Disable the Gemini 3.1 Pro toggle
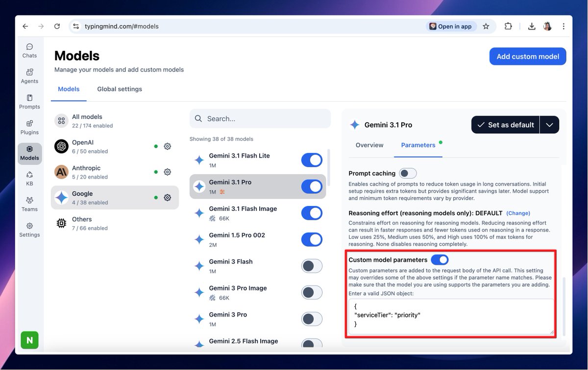Screen dimensions: 588x370 312,186
